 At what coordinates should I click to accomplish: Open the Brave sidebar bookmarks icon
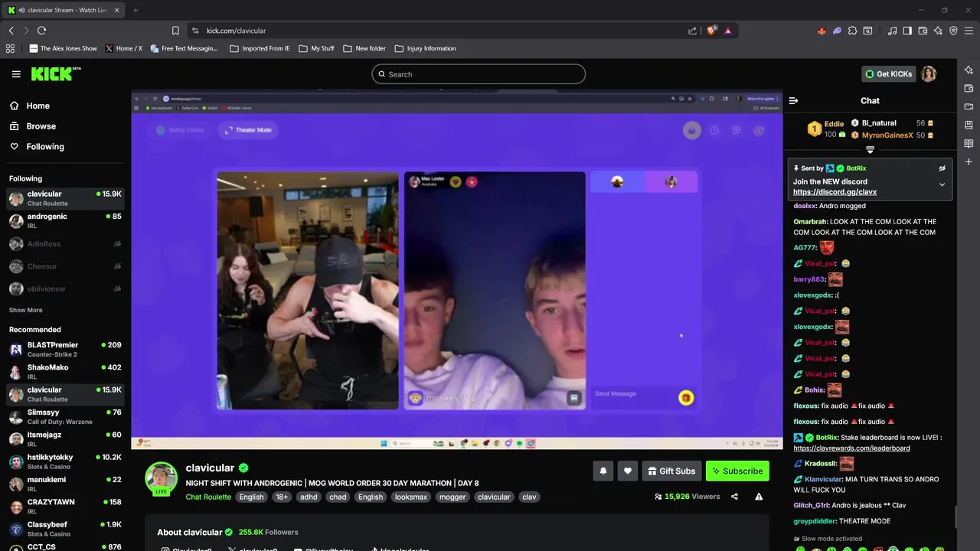(969, 125)
